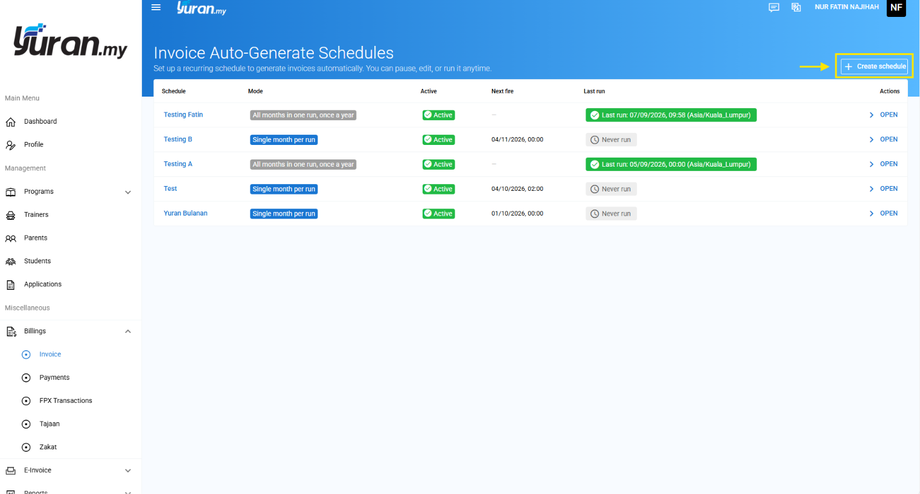Screen dimensions: 920x494
Task: Click the Tajaan submenu circle icon
Action: (26, 424)
